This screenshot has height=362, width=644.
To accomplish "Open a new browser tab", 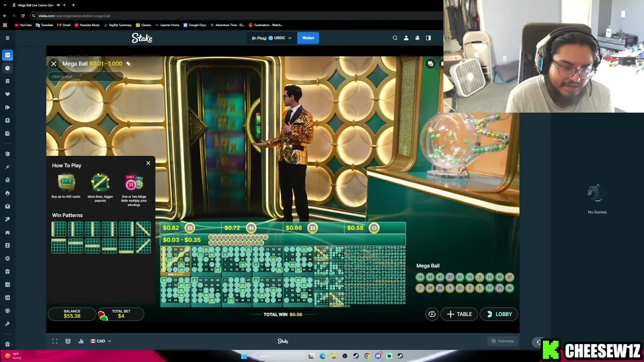I will pos(73,5).
